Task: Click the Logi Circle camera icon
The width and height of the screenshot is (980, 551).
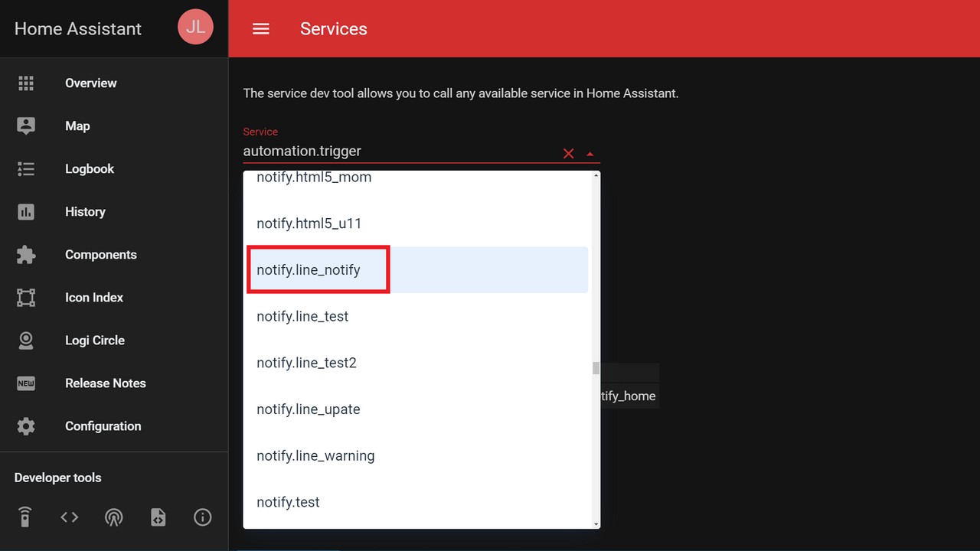Action: (x=26, y=341)
